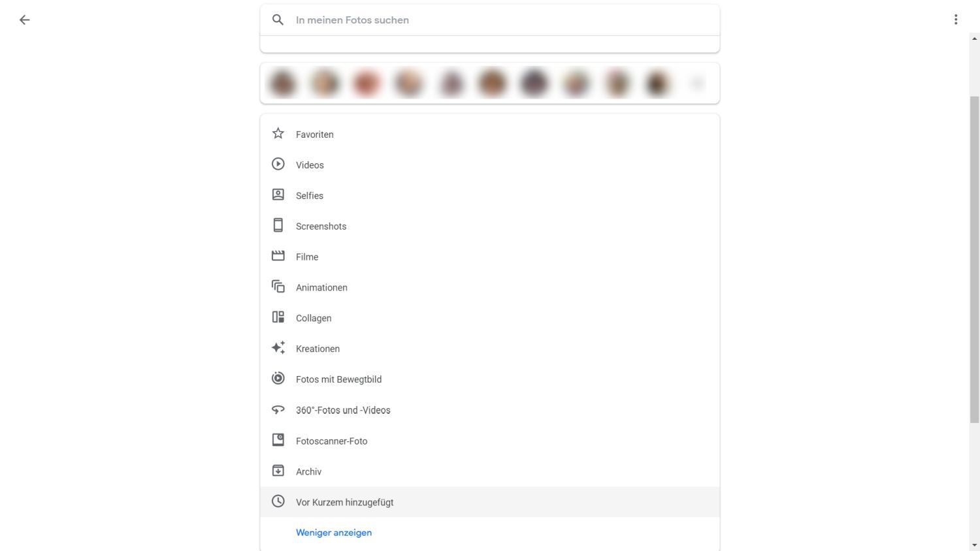
Task: Select Fotos mit Bewegtbild
Action: 338,379
